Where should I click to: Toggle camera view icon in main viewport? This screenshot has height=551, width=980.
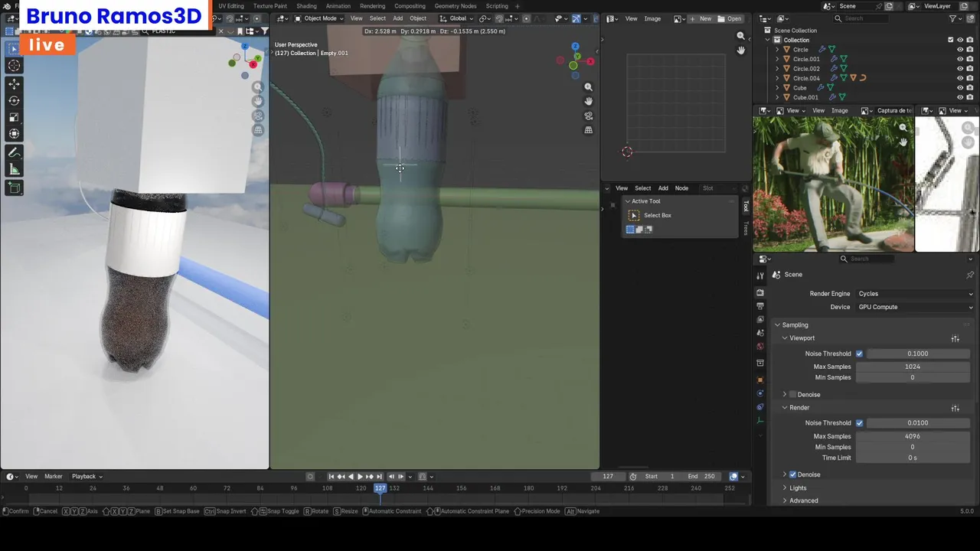[588, 116]
